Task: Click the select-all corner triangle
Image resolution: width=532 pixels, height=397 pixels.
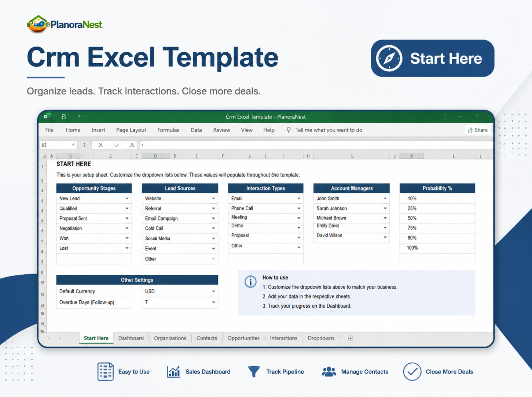Action: pos(44,156)
